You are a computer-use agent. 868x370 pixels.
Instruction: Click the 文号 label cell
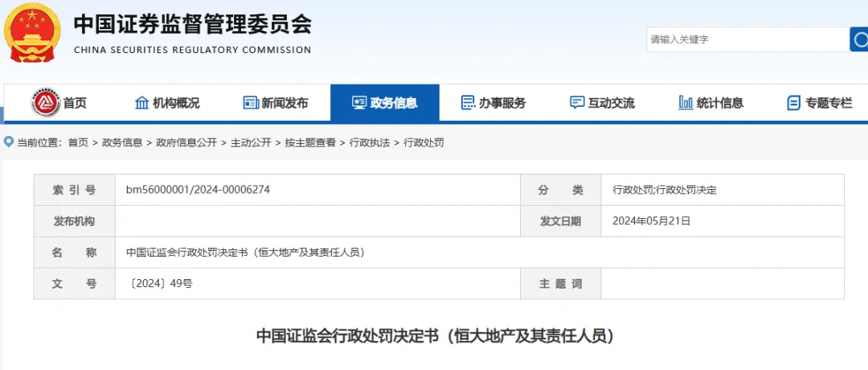[x=75, y=284]
